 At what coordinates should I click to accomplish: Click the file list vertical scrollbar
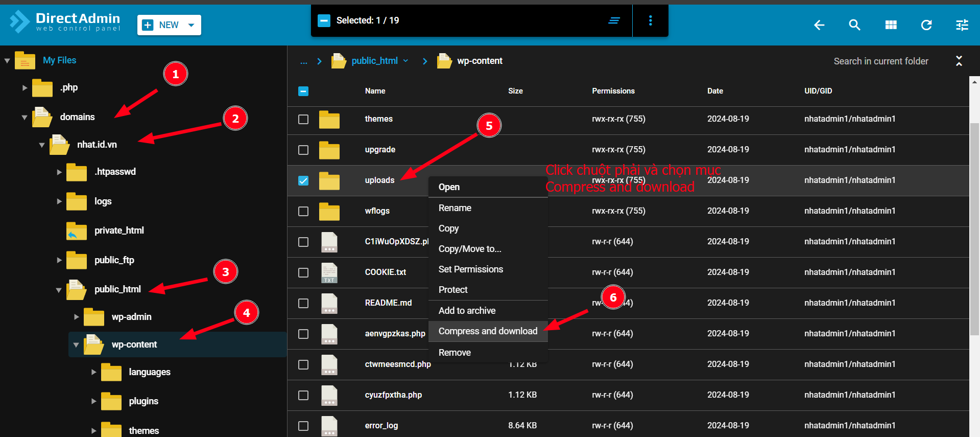pyautogui.click(x=974, y=229)
